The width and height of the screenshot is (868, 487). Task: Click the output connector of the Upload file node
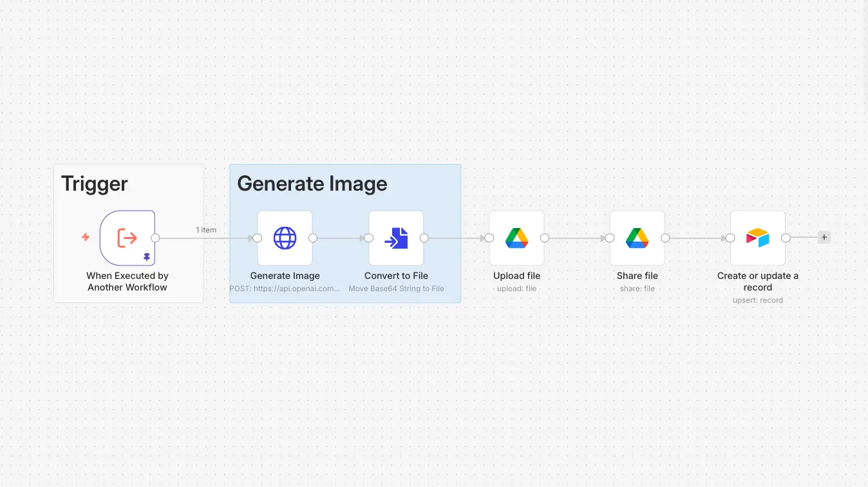coord(545,238)
